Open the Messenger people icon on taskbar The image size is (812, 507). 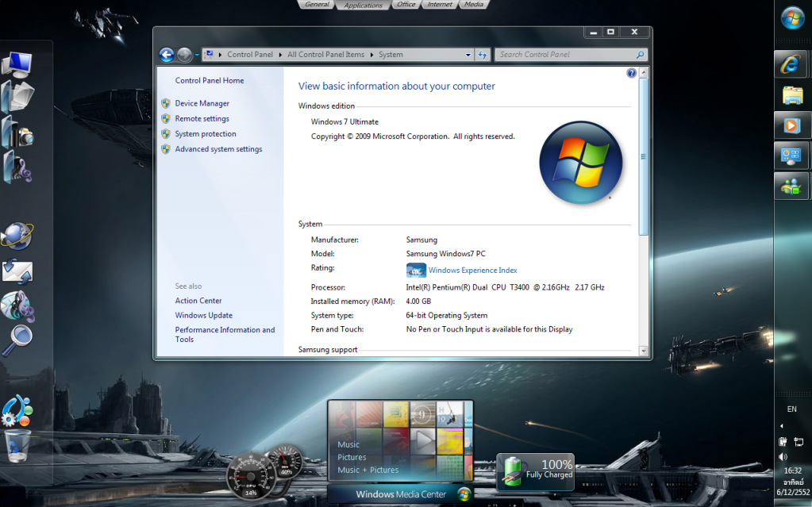(791, 186)
